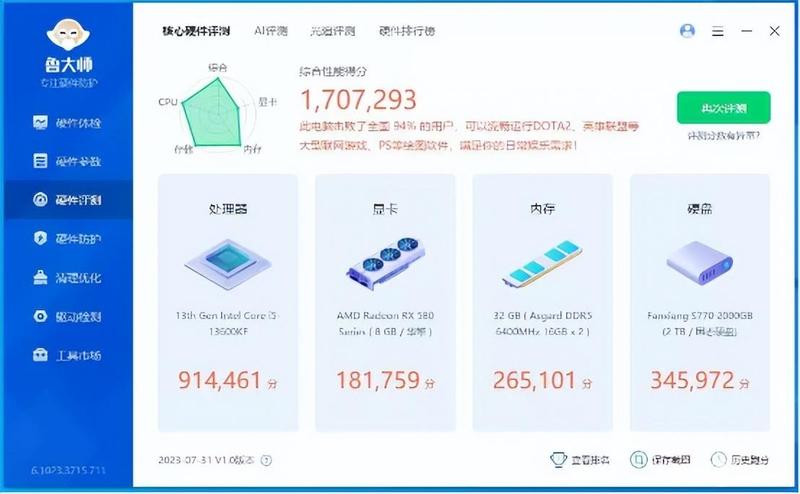Image resolution: width=800 pixels, height=494 pixels.
Task: Open 清理优化 in the sidebar
Action: [67, 277]
